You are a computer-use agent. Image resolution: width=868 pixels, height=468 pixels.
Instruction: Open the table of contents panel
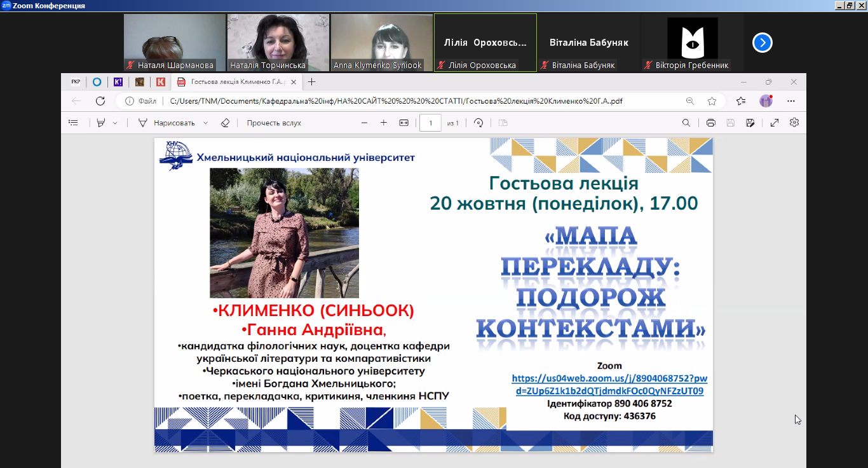click(73, 122)
